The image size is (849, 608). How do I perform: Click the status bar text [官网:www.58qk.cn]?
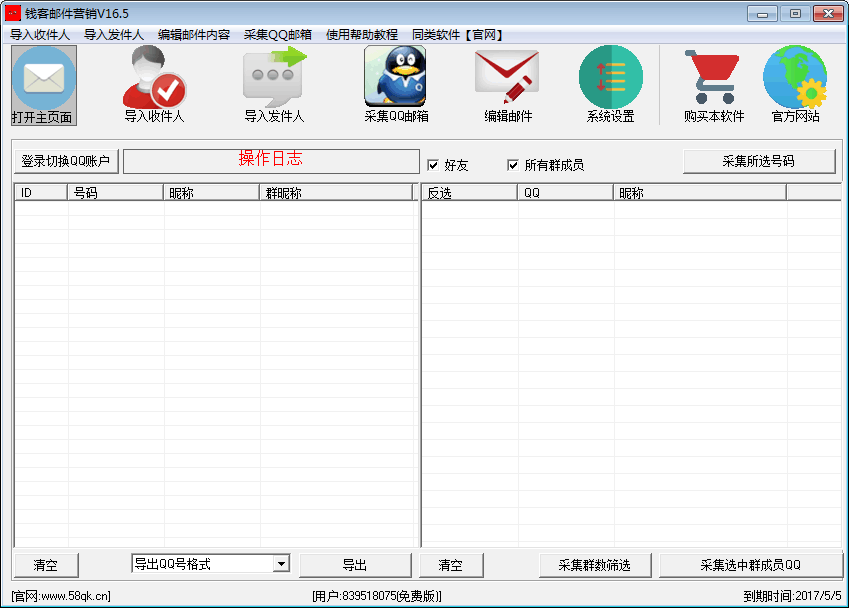(x=61, y=596)
